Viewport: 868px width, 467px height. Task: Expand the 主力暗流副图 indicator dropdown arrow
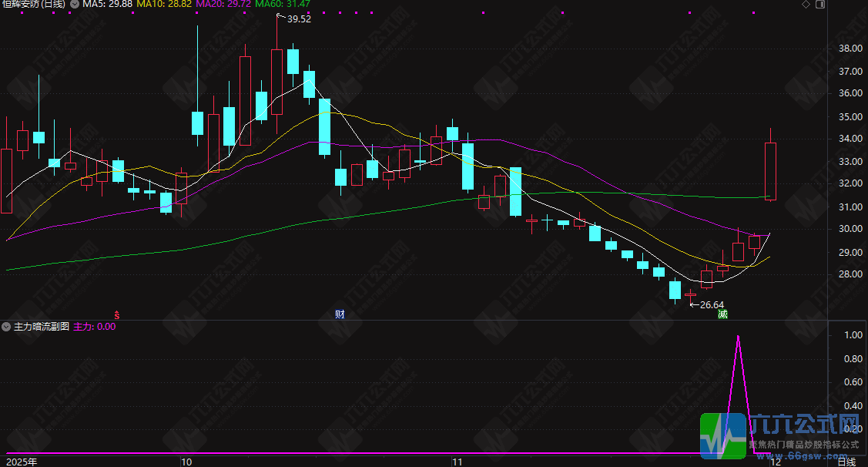coord(6,327)
